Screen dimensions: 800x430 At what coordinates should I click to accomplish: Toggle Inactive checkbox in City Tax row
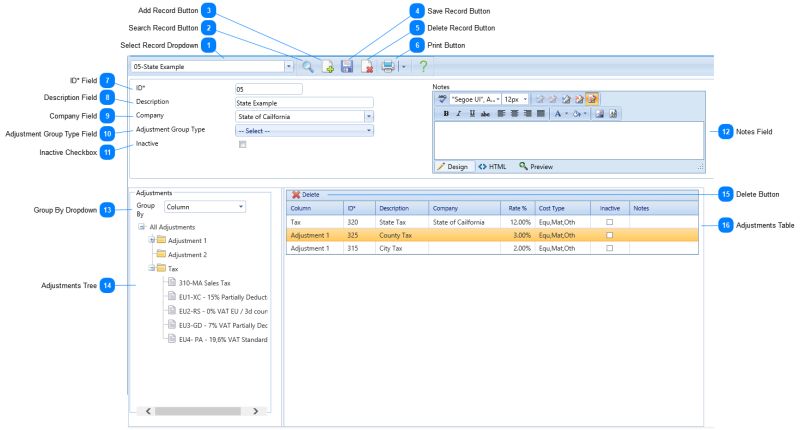pos(609,248)
